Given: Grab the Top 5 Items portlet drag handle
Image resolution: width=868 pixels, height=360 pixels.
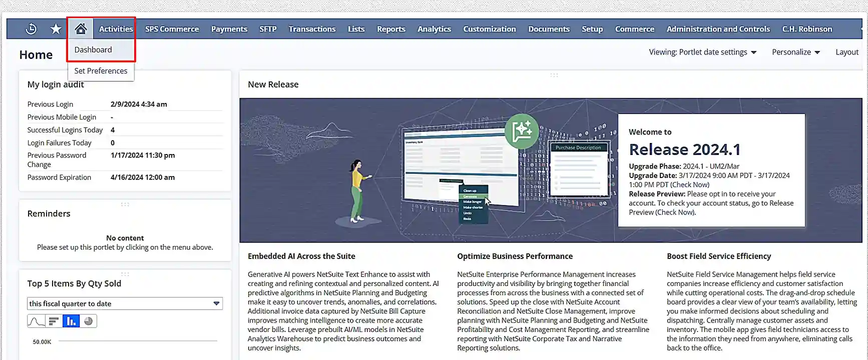Looking at the screenshot, I should (125, 274).
